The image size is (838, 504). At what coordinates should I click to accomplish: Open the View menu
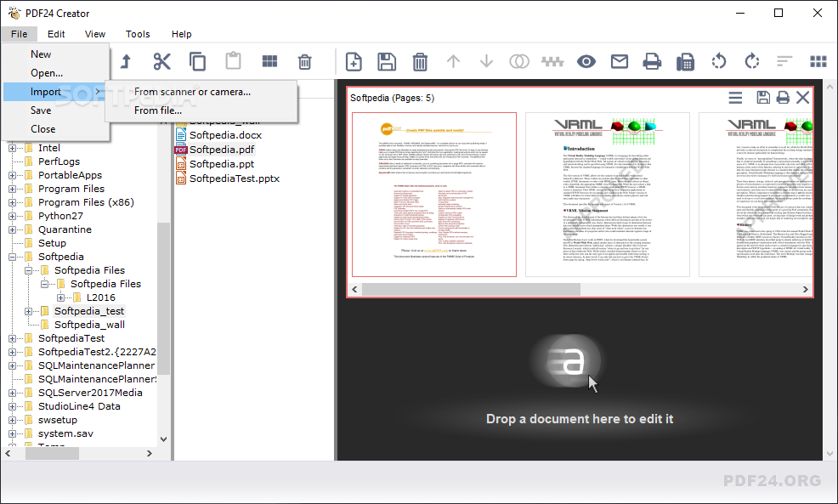(95, 34)
